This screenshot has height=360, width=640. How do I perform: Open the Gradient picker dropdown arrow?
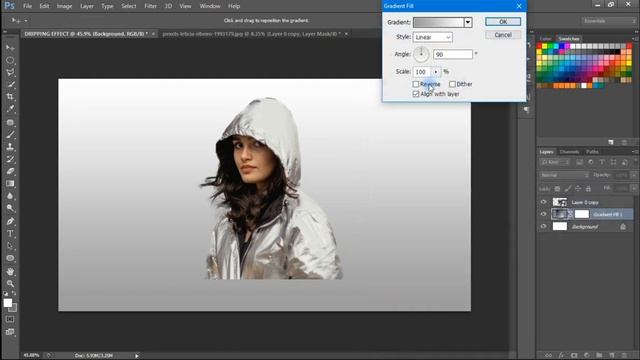pyautogui.click(x=468, y=22)
